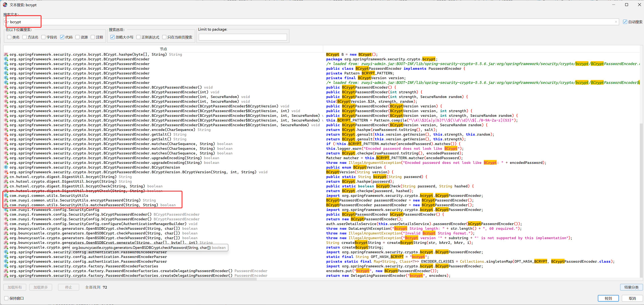Toggle 自动搜索 auto search checkbox
This screenshot has width=644, height=305.
tap(625, 22)
